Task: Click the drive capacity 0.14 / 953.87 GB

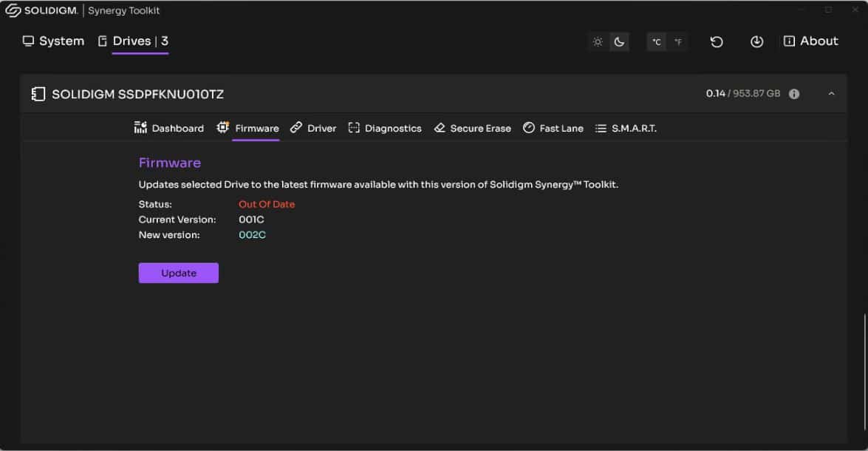Action: pyautogui.click(x=743, y=94)
